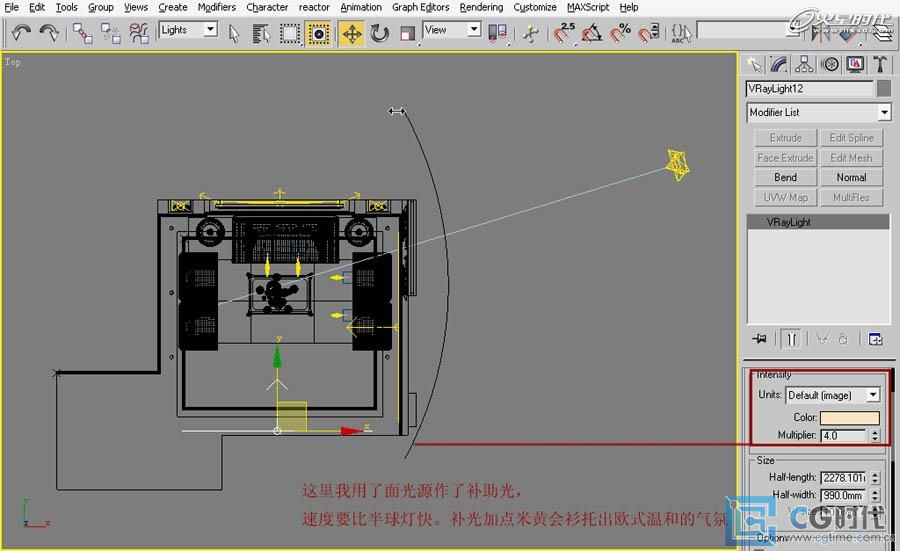Click the Select and Manipulate icon
Image resolution: width=900 pixels, height=551 pixels.
(531, 33)
